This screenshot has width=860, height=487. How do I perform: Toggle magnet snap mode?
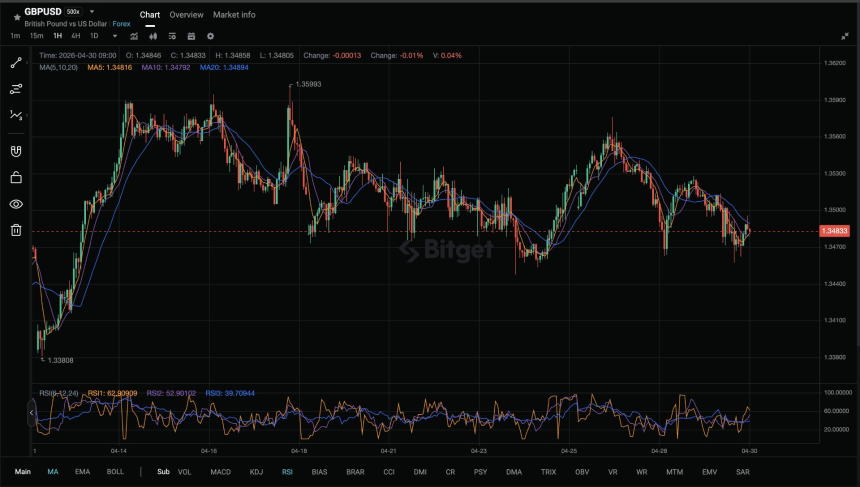[x=16, y=151]
